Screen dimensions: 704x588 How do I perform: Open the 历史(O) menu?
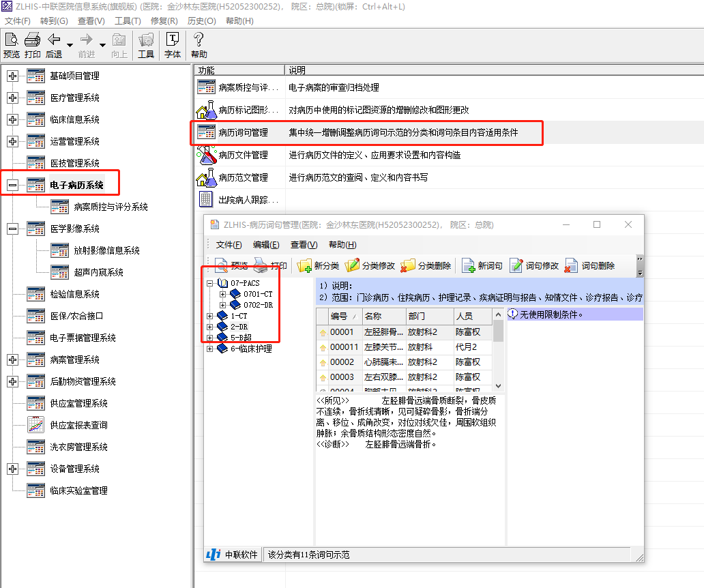tap(202, 21)
